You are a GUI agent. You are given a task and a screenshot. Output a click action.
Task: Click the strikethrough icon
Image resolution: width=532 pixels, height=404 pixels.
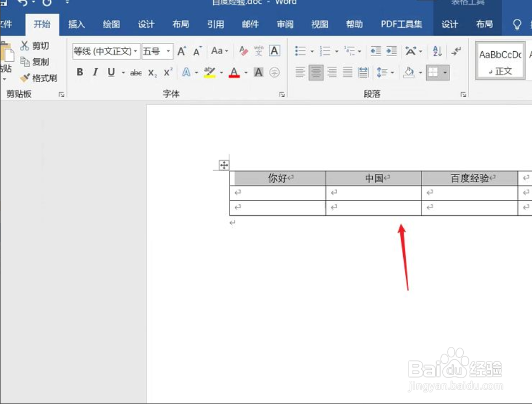coord(135,72)
